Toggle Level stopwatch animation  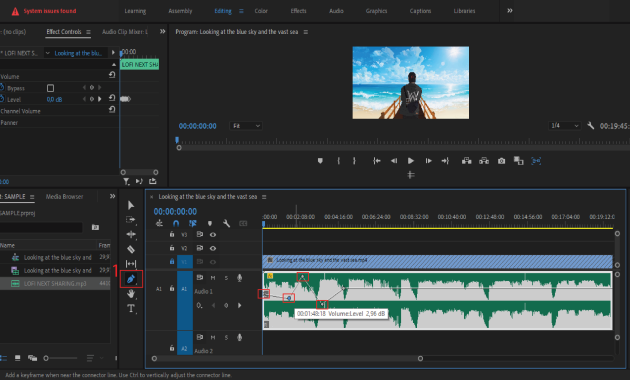point(2,99)
